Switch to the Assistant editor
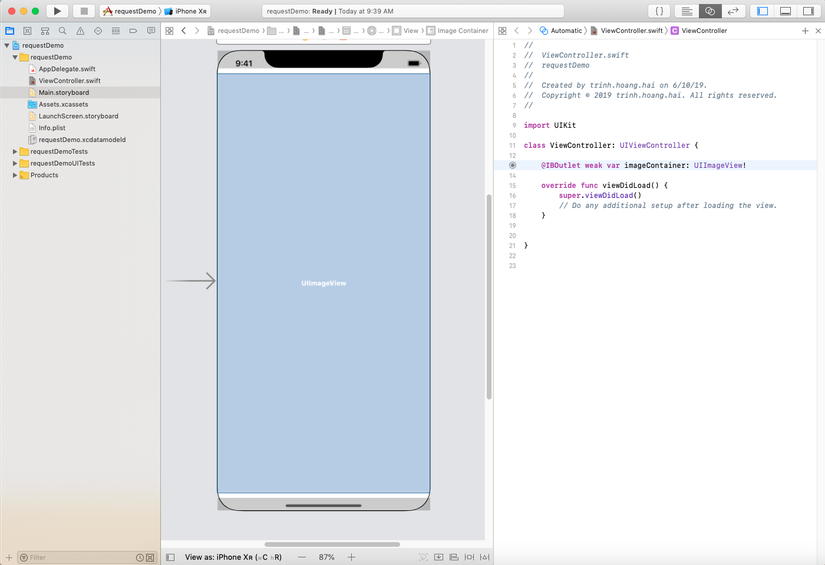The height and width of the screenshot is (565, 825). (x=710, y=11)
